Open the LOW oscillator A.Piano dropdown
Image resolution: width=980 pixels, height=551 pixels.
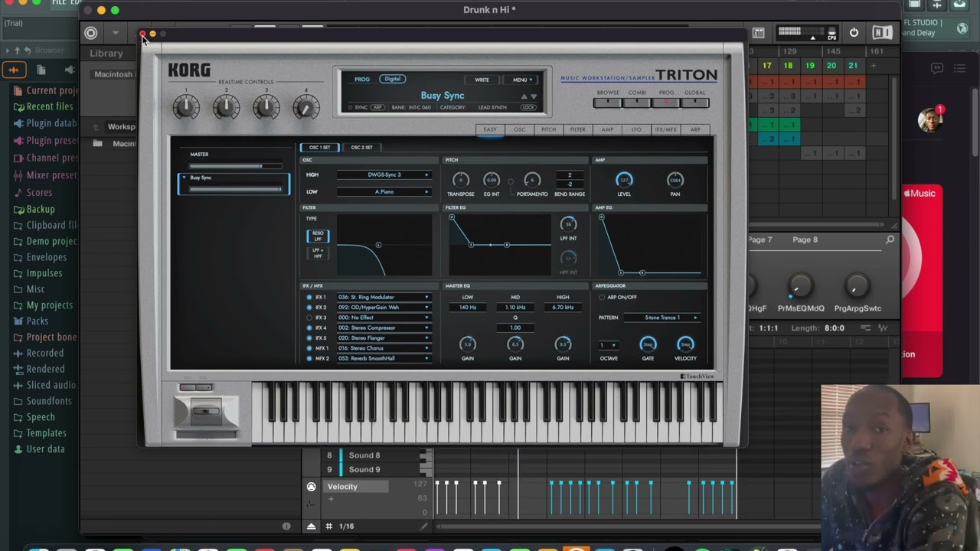(384, 191)
